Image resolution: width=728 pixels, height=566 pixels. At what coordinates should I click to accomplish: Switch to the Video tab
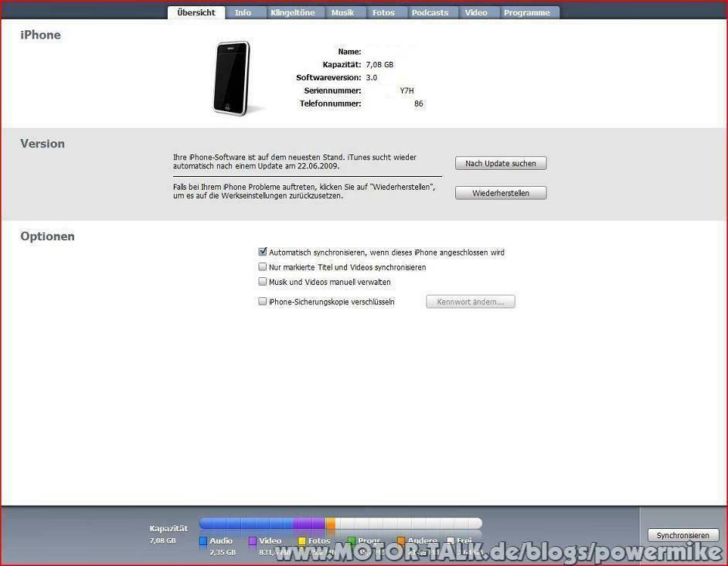pyautogui.click(x=476, y=12)
